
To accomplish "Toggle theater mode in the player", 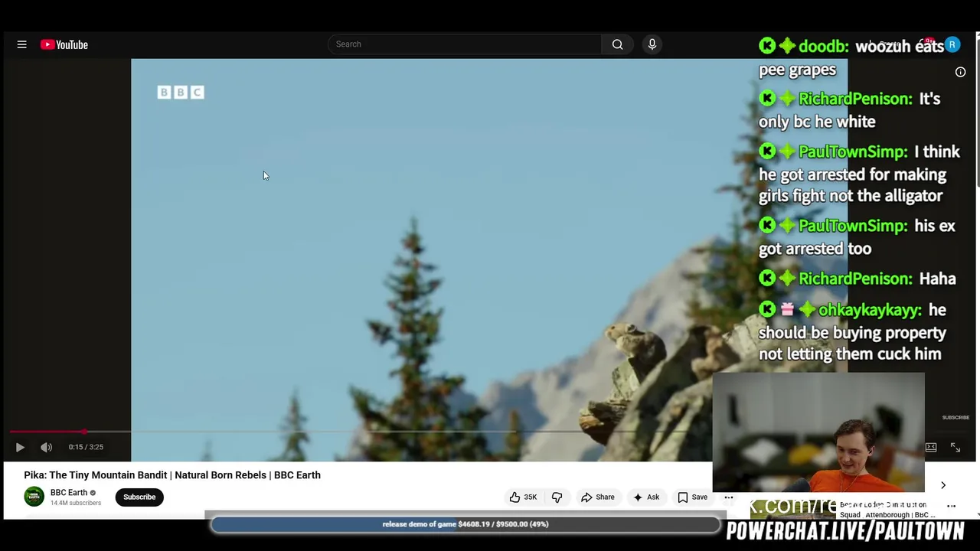I will 931,447.
